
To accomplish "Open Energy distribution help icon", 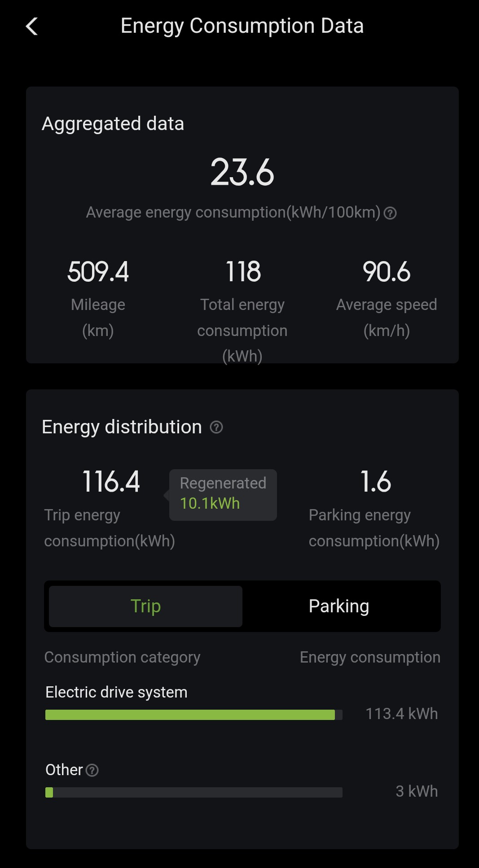I will click(216, 427).
